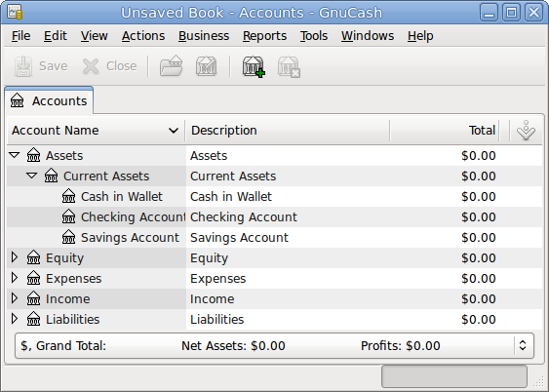Click the bank icon beside Liabilities

point(33,319)
